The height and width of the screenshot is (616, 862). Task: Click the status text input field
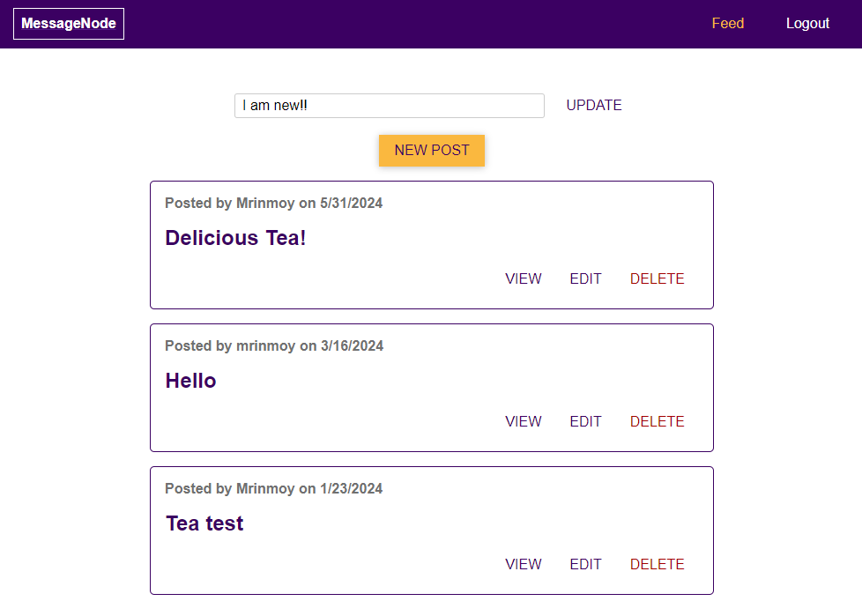[389, 106]
